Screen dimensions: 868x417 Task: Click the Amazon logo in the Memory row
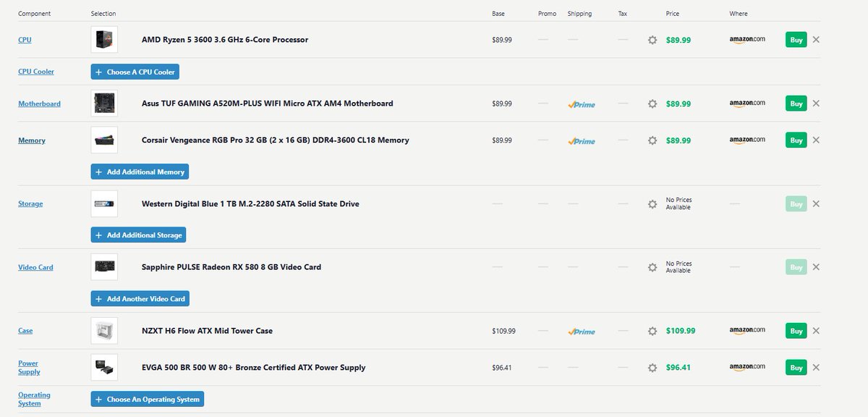coord(747,140)
